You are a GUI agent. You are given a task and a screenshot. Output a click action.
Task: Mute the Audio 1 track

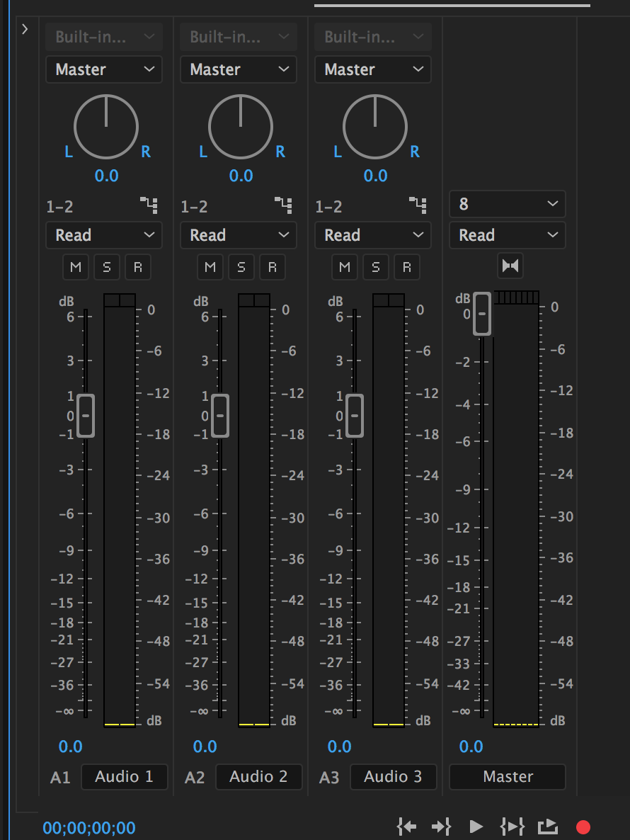pos(76,267)
